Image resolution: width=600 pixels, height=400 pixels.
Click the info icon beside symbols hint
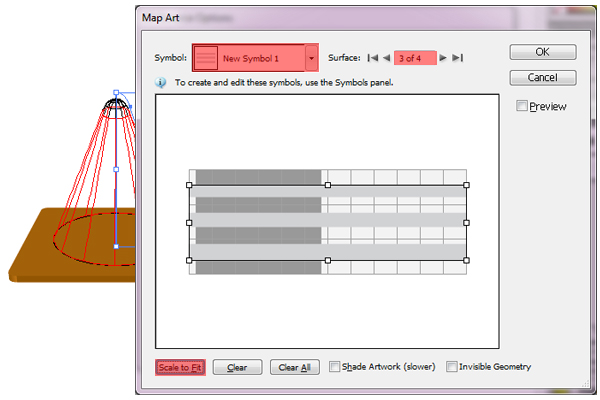[161, 82]
